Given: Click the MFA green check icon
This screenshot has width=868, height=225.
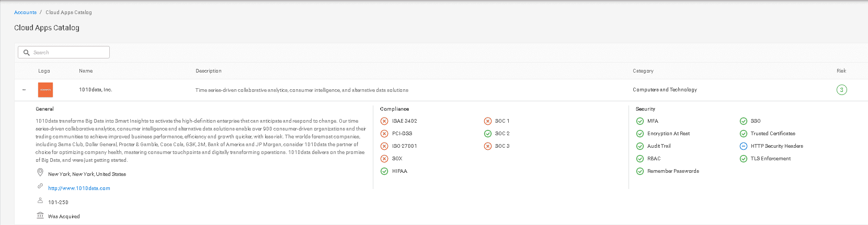Looking at the screenshot, I should point(640,121).
